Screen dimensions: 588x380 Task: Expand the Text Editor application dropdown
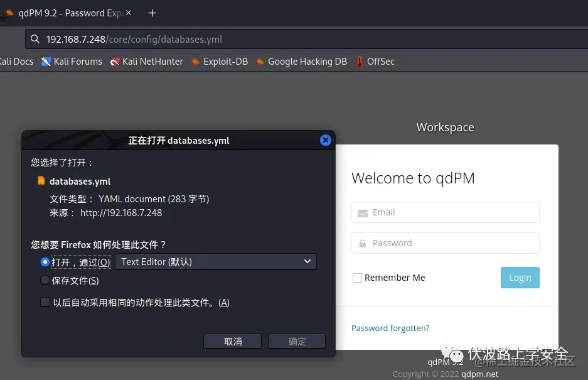coord(216,262)
